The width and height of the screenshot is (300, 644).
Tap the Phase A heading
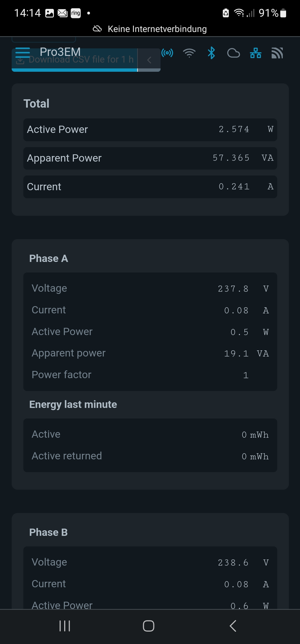49,258
